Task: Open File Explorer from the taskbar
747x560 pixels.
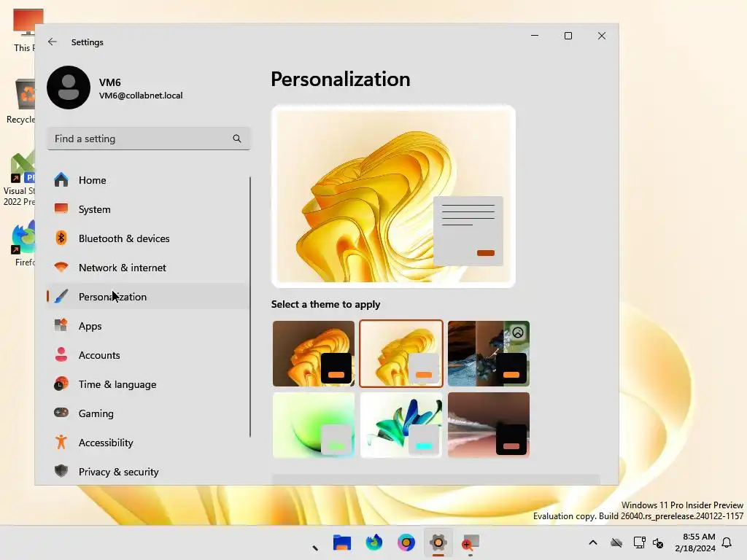Action: point(342,542)
